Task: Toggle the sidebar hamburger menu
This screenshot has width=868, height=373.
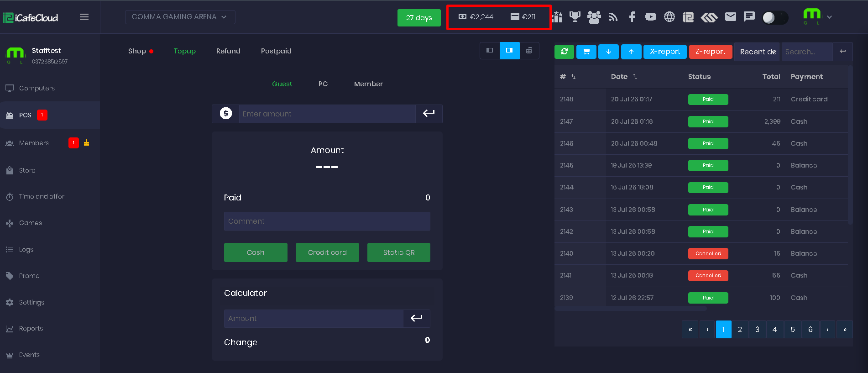Action: point(84,17)
